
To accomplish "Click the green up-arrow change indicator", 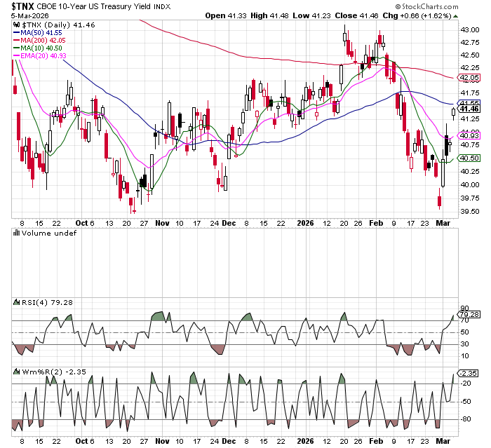I will click(x=456, y=16).
